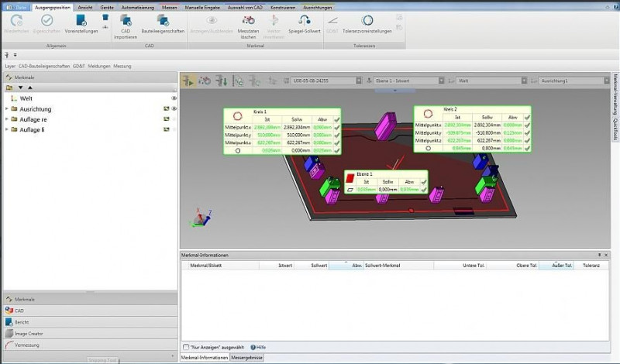The height and width of the screenshot is (364, 620).
Task: Open the CAD section in the left panel
Action: (90, 311)
